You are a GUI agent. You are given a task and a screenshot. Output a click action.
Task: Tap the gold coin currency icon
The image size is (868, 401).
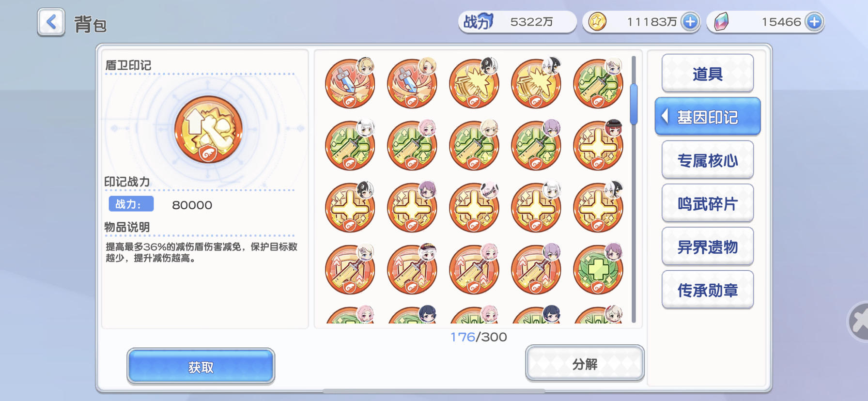(597, 22)
